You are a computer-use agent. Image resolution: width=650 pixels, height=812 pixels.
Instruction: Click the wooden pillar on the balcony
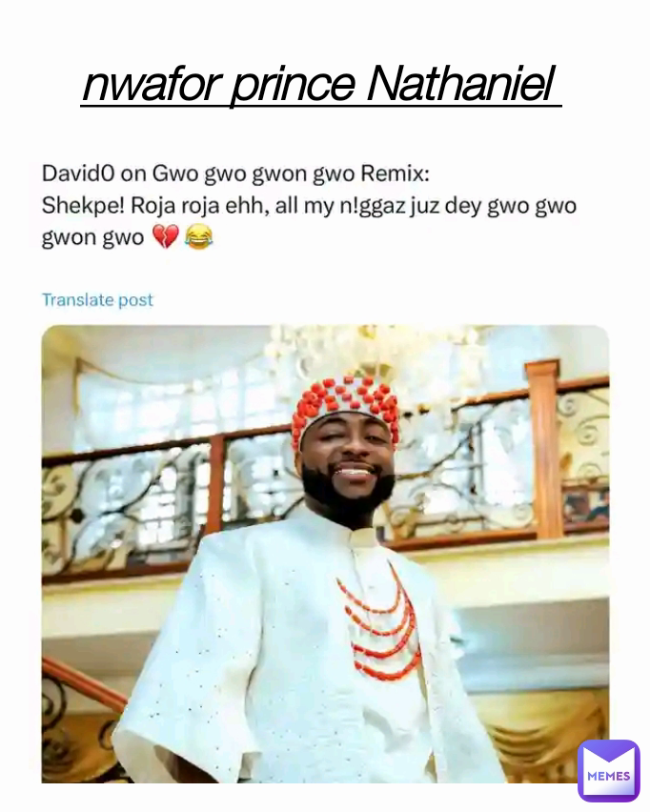click(x=544, y=448)
